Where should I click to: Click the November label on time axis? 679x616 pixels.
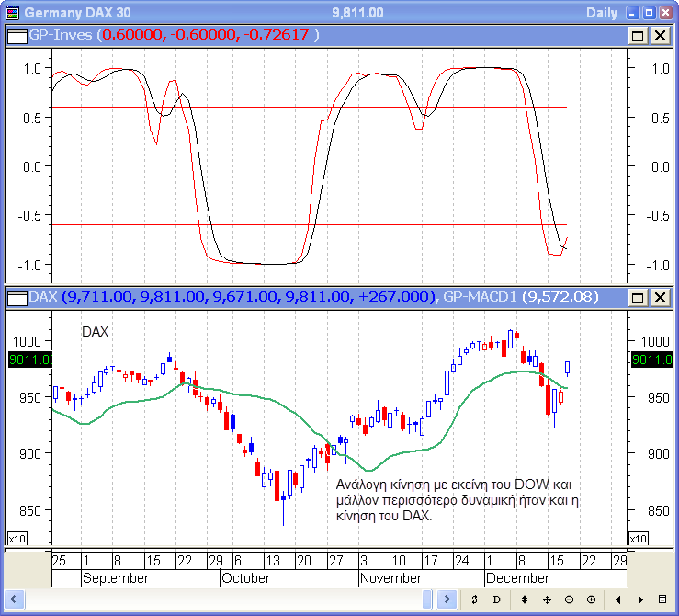[x=390, y=578]
